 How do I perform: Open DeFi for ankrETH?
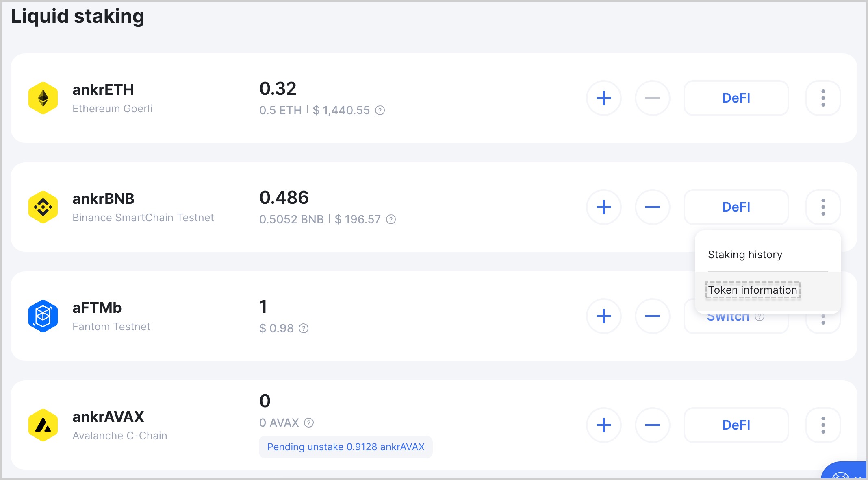(x=736, y=98)
